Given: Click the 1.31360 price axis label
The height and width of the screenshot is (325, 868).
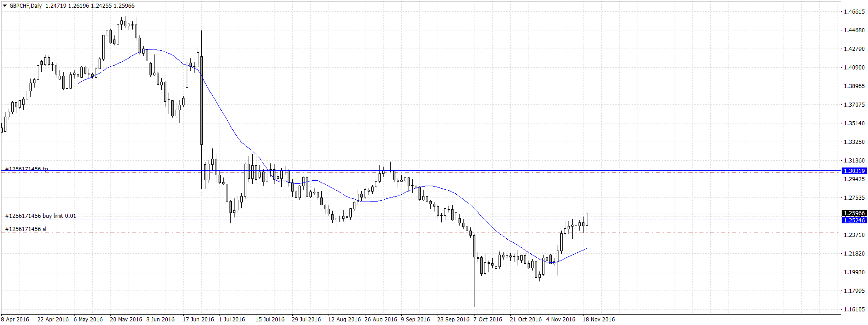Looking at the screenshot, I should 854,161.
